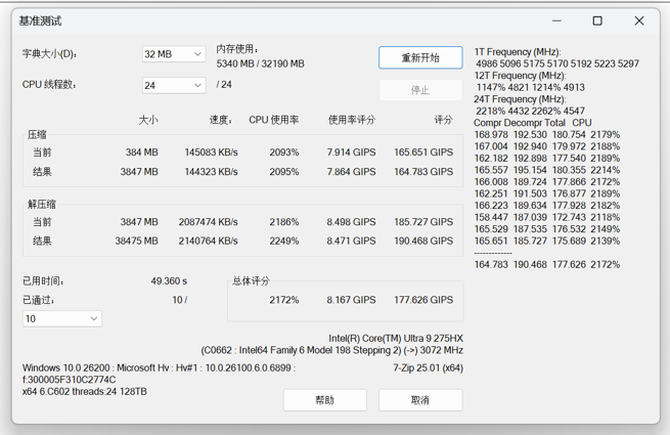Image resolution: width=670 pixels, height=435 pixels.
Task: Open the passes count dropdown showing 10
Action: point(62,318)
